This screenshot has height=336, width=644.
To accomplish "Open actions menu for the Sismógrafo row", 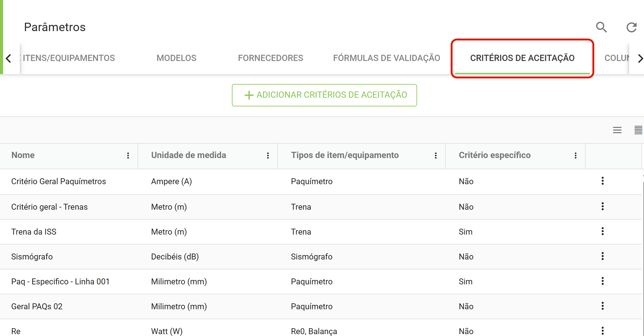I will [603, 256].
